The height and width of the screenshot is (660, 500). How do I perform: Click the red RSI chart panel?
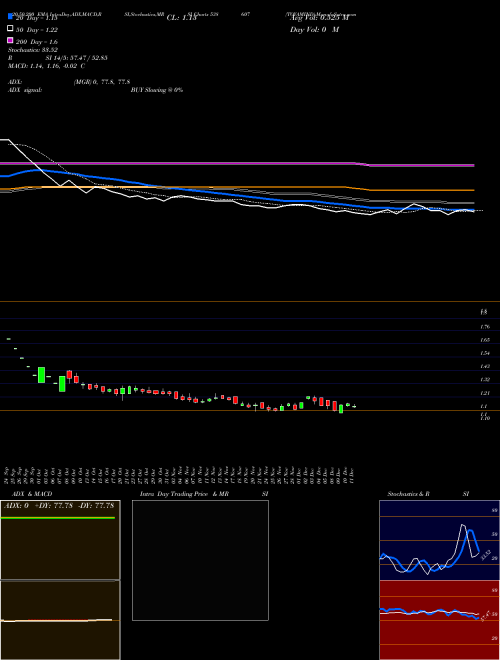point(439,620)
